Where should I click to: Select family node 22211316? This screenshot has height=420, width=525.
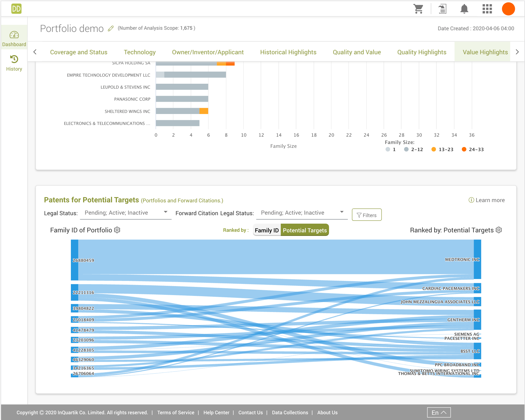pyautogui.click(x=74, y=292)
